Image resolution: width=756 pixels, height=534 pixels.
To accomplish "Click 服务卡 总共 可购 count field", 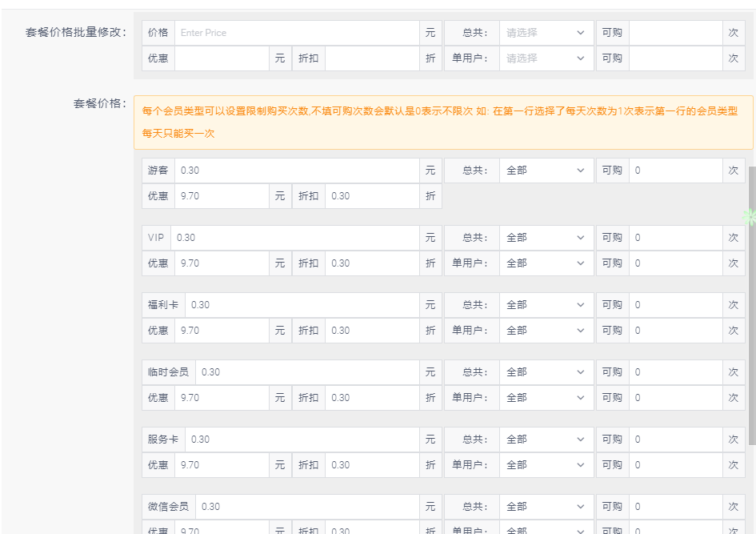I will point(676,440).
